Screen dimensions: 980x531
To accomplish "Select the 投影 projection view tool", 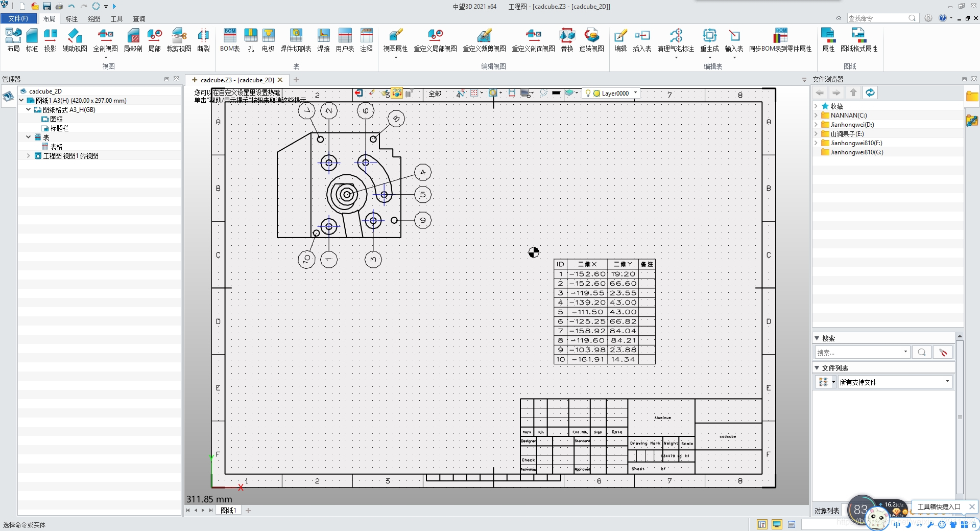I will (50, 40).
